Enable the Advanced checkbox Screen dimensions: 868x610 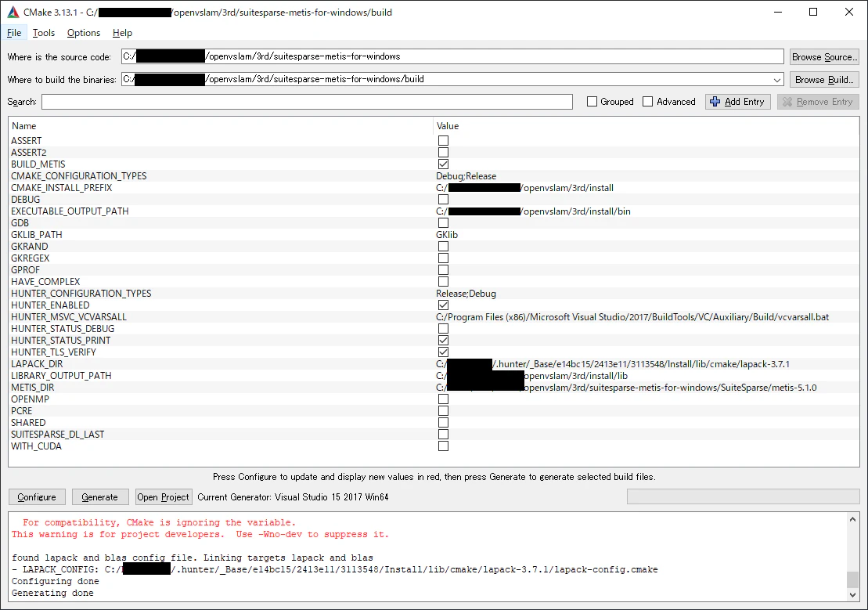pos(648,101)
